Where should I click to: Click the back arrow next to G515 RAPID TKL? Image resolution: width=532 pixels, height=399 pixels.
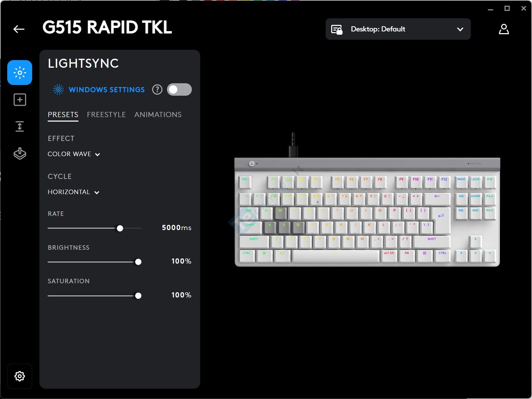[19, 29]
